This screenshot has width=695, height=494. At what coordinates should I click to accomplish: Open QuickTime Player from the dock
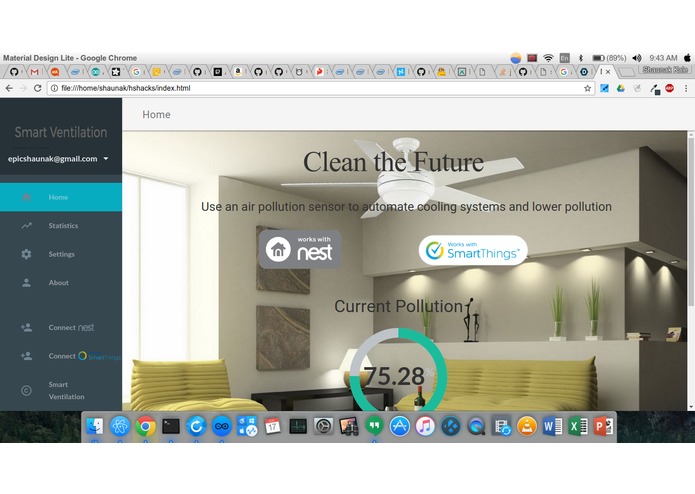(476, 427)
